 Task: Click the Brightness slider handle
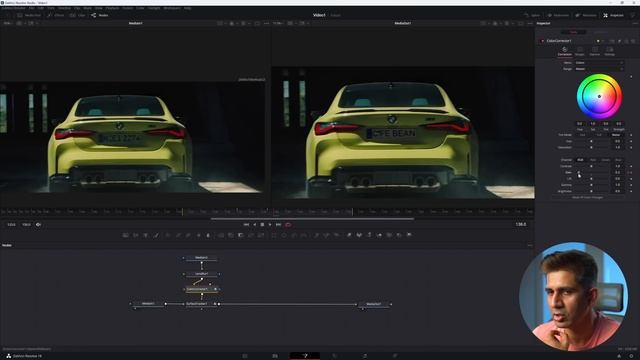591,191
